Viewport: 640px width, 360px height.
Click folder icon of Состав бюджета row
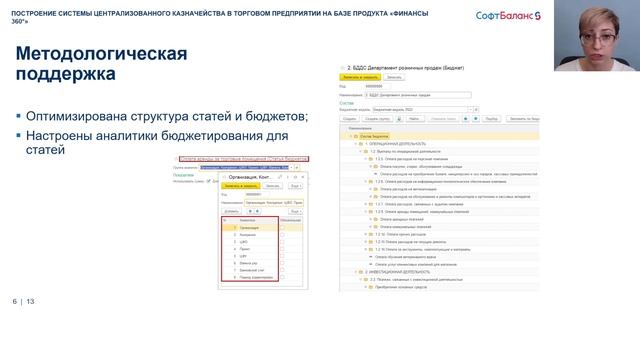[356, 136]
